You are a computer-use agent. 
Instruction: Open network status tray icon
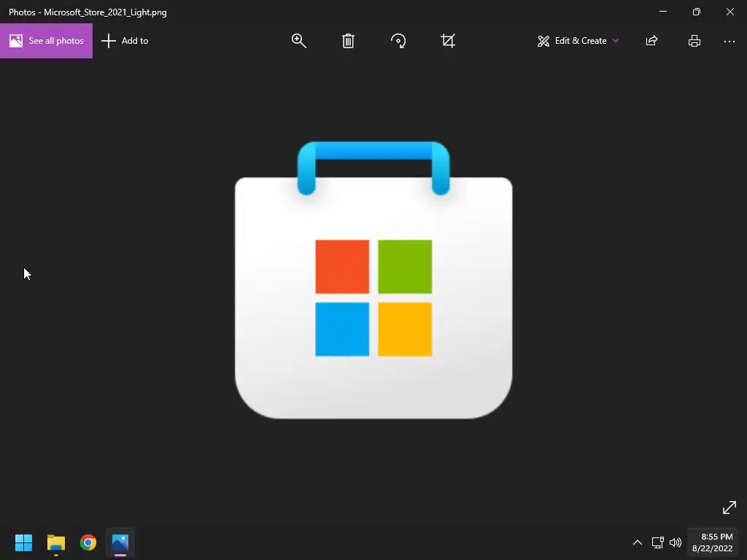[658, 542]
